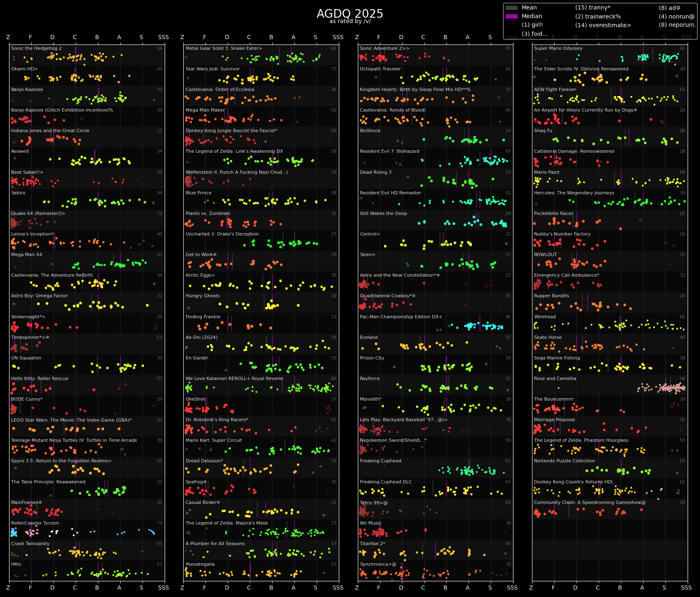The width and height of the screenshot is (700, 597).
Task: Click 'Pac-Man Championship Edition DX+' title
Action: tap(401, 317)
